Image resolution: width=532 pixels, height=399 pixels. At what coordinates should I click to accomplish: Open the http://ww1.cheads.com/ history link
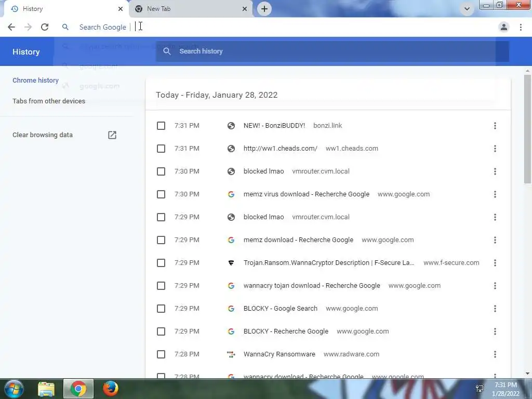click(280, 149)
